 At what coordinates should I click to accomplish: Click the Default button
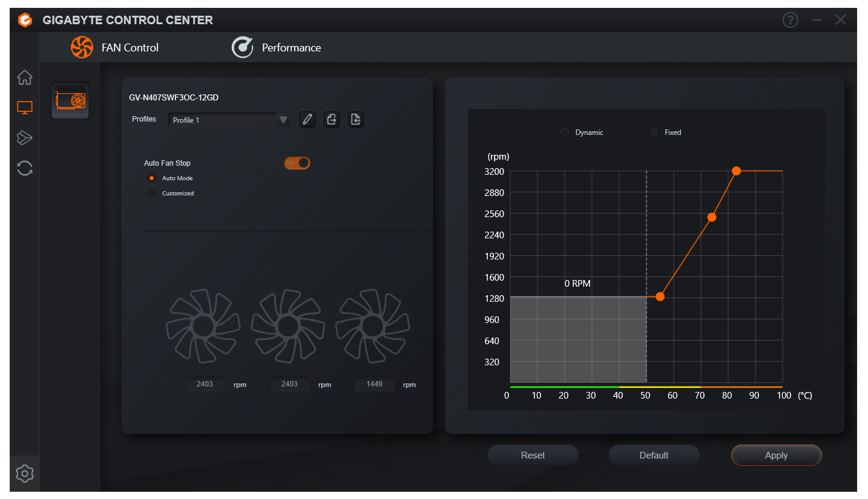point(654,455)
